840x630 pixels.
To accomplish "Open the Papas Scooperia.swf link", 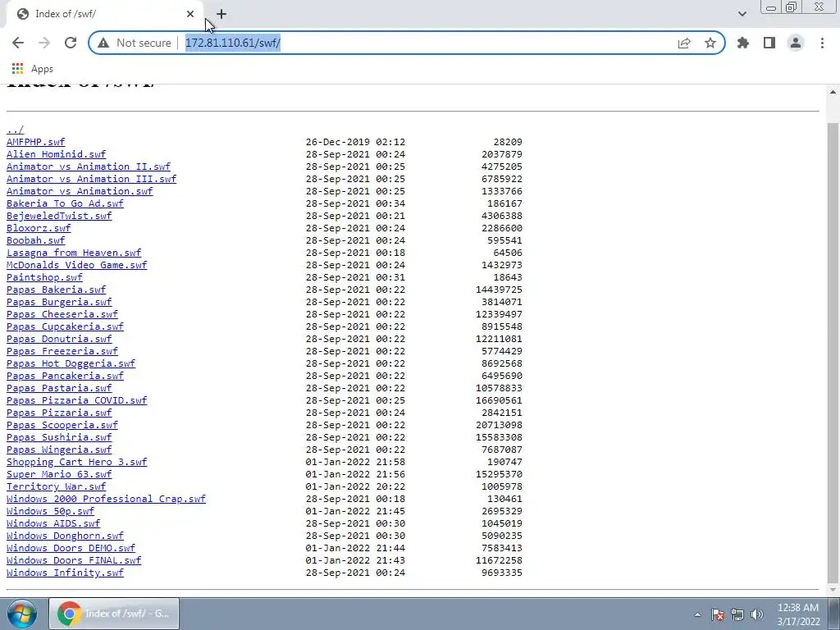I will click(x=62, y=426).
